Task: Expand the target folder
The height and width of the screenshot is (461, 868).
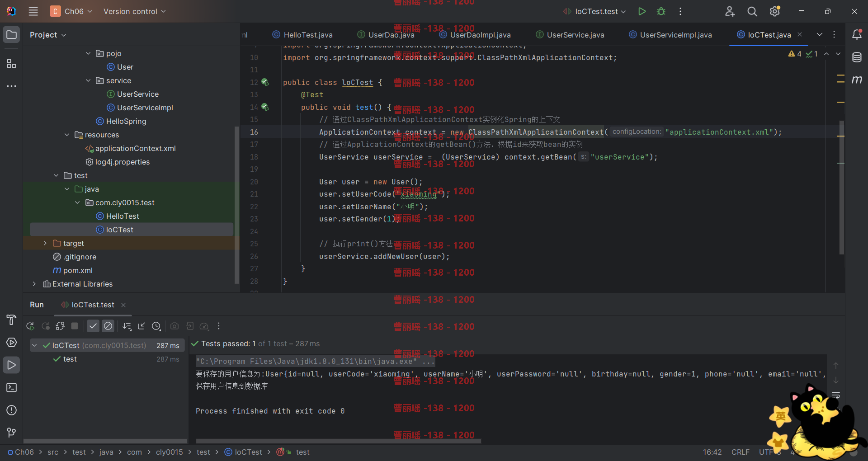Action: (45, 243)
